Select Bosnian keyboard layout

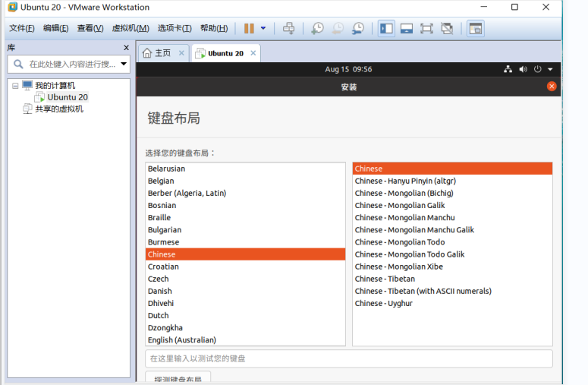point(245,205)
